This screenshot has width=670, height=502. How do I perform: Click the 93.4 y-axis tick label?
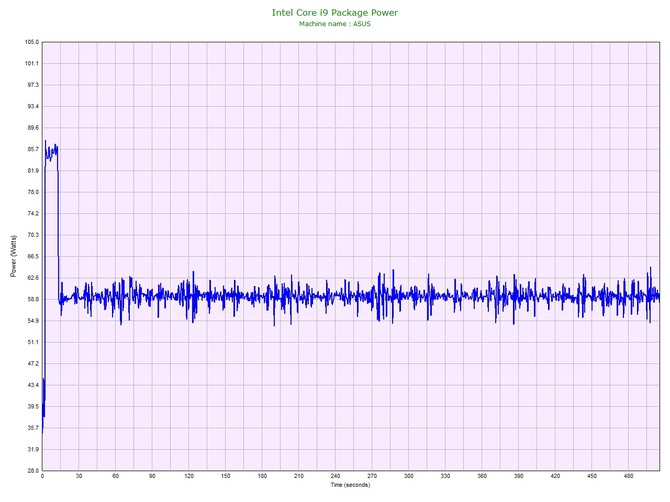point(32,106)
